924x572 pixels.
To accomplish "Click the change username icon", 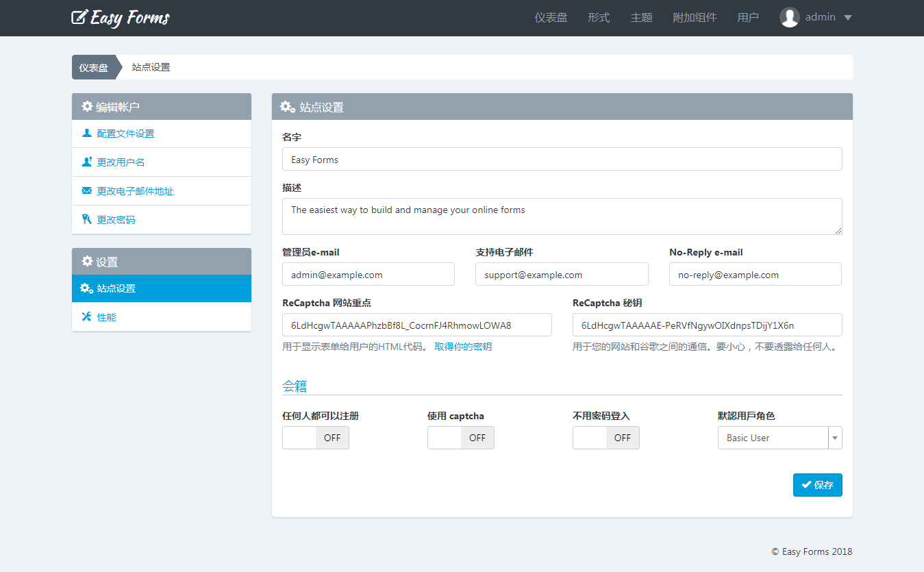I will pyautogui.click(x=87, y=162).
